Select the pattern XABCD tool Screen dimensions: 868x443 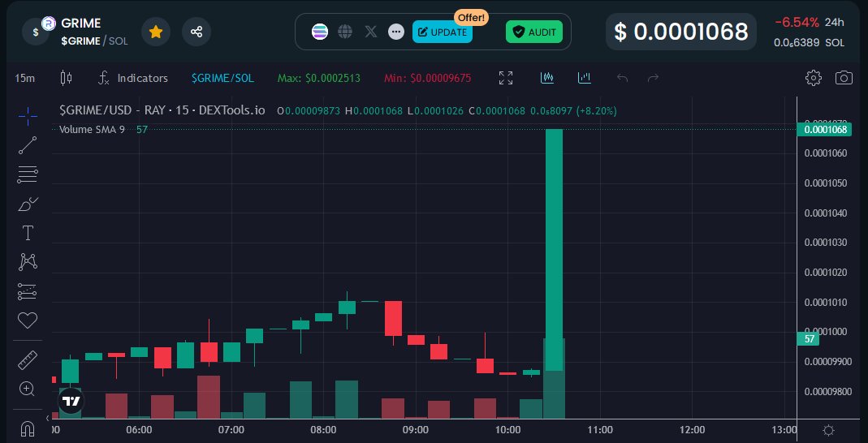(x=28, y=262)
